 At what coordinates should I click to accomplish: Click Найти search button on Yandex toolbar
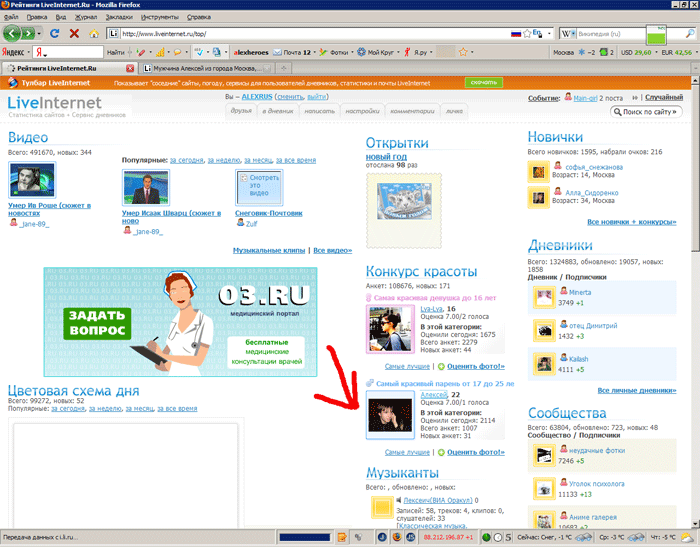pos(115,52)
